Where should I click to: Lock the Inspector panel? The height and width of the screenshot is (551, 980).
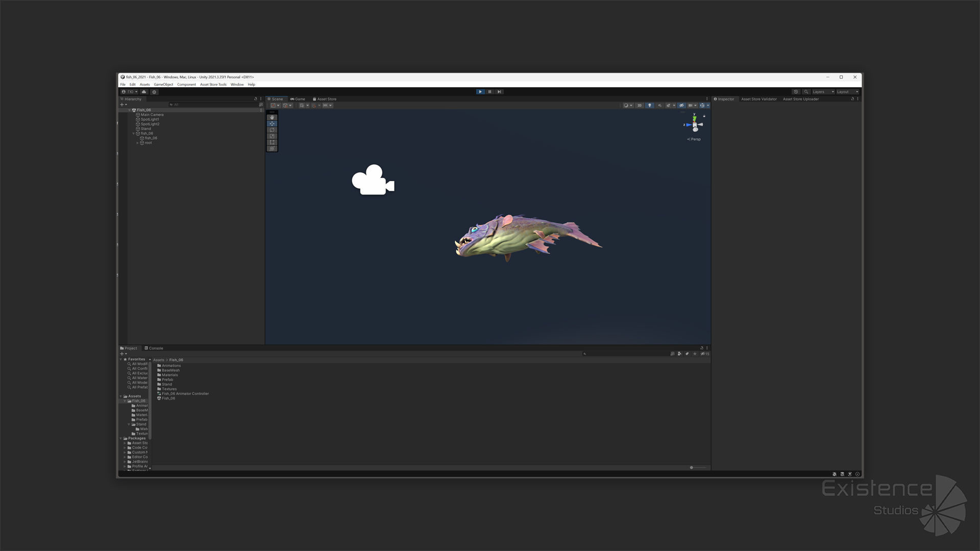click(852, 99)
